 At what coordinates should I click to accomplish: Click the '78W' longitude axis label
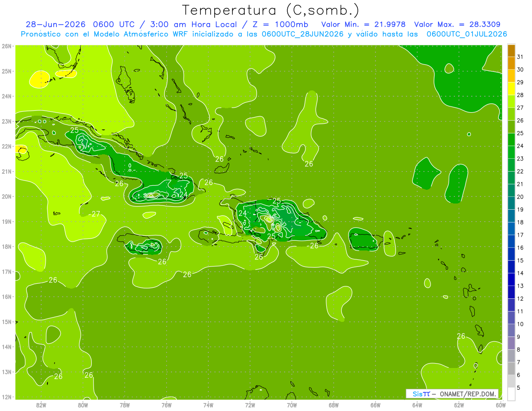tap(125, 405)
